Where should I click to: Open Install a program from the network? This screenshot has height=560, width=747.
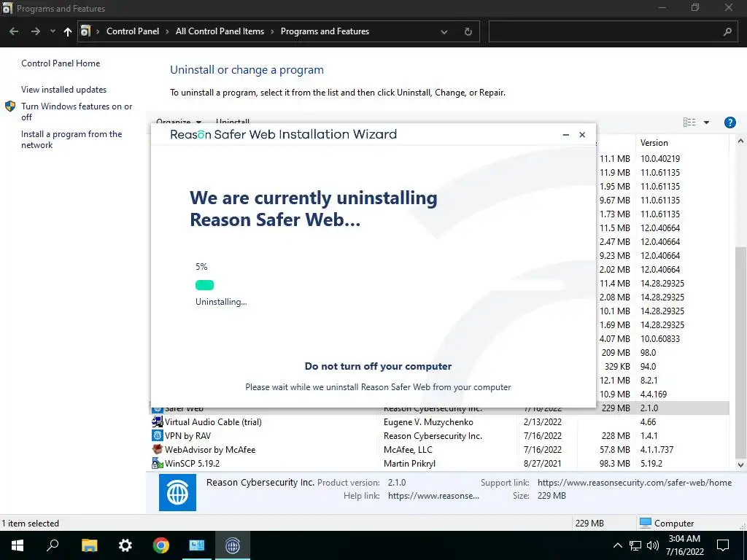71,139
